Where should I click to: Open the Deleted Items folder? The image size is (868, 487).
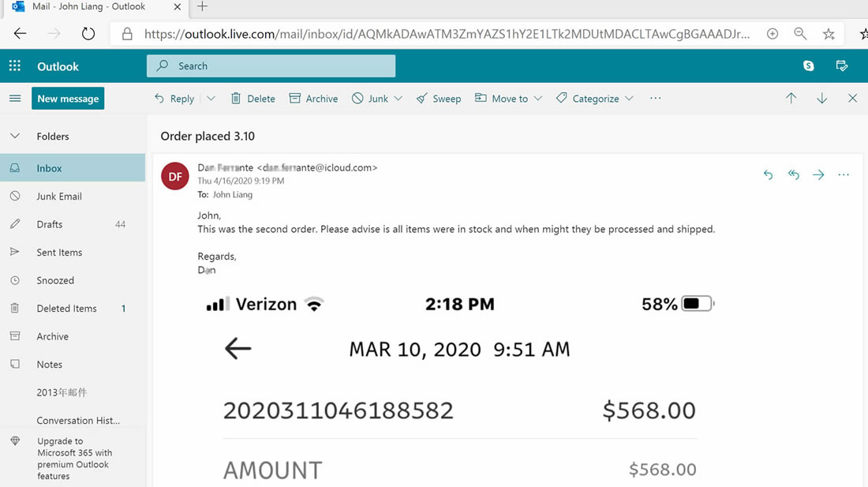tap(66, 309)
